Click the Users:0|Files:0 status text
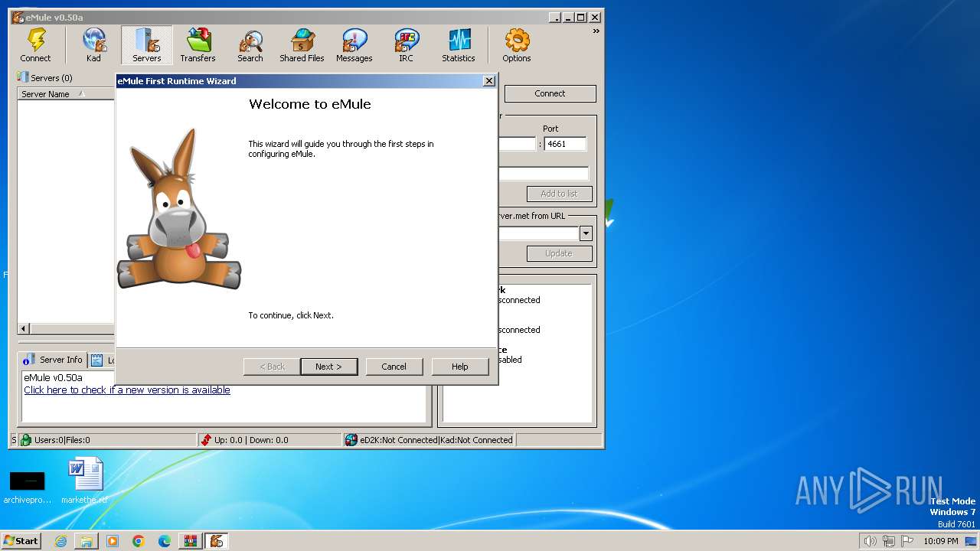The image size is (980, 551). point(62,440)
